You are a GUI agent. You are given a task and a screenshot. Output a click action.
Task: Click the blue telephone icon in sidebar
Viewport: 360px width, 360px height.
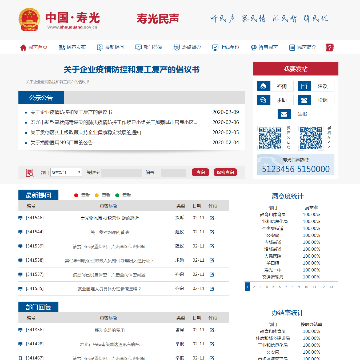click(x=304, y=100)
